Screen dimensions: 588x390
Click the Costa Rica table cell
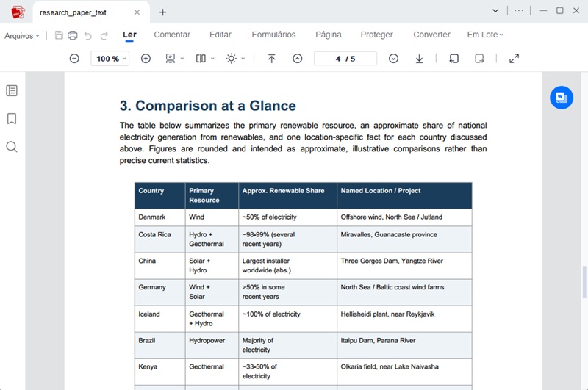click(x=160, y=239)
